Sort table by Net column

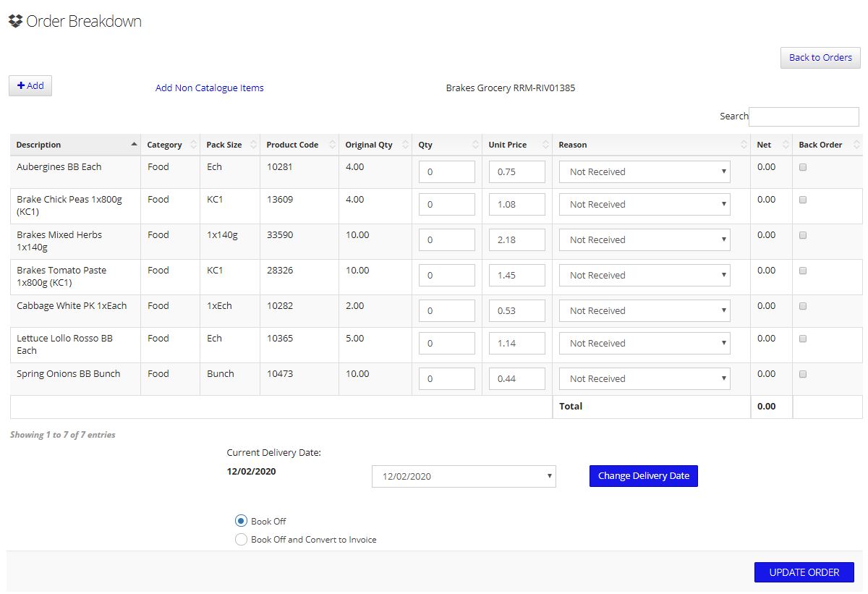pos(771,145)
